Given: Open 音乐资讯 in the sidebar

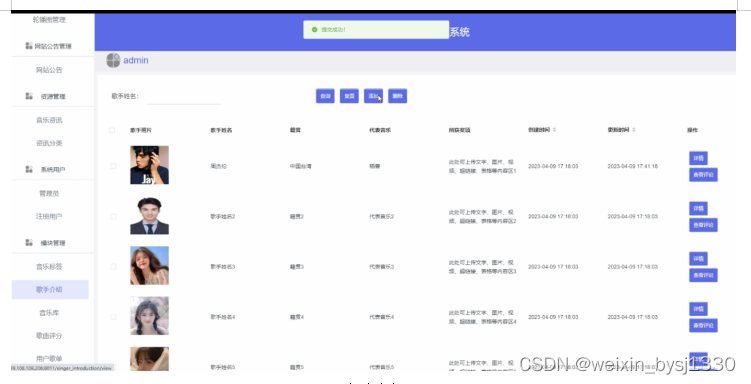Looking at the screenshot, I should coord(49,120).
